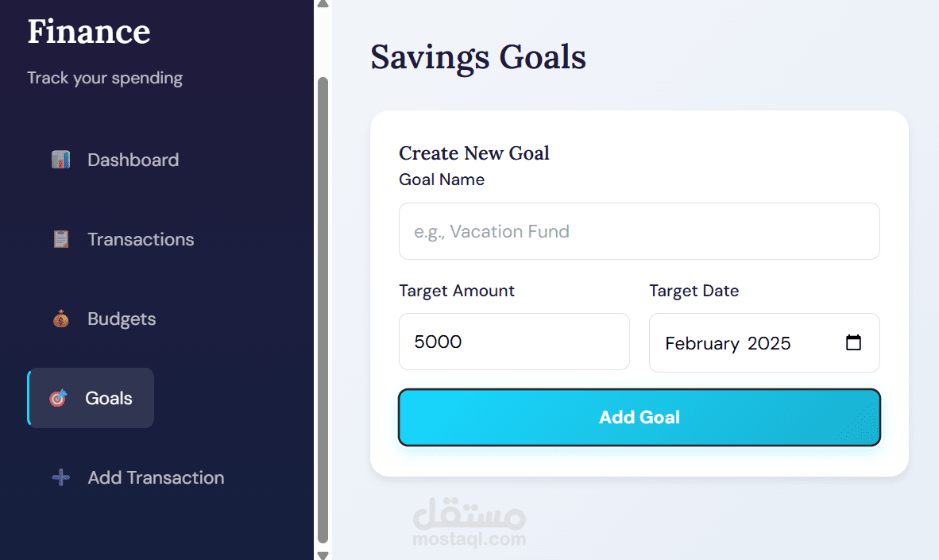
Task: Click the Budgets money bag icon
Action: [60, 319]
